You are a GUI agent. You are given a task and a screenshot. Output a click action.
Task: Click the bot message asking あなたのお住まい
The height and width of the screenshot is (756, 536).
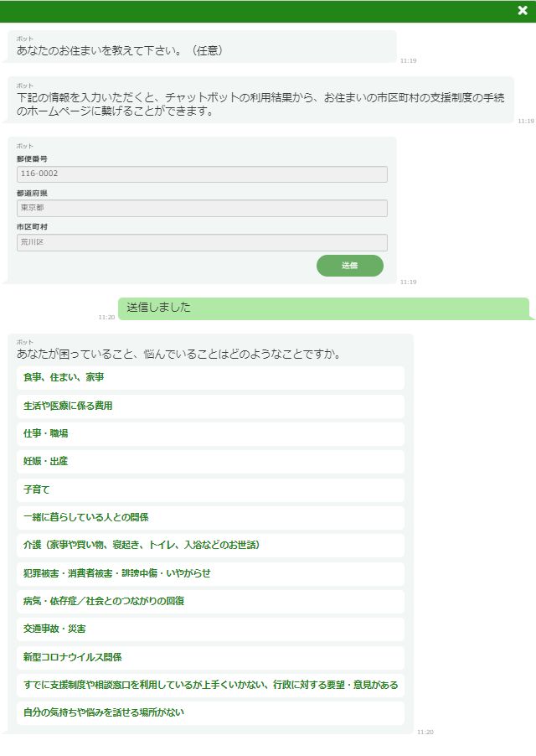tap(202, 48)
